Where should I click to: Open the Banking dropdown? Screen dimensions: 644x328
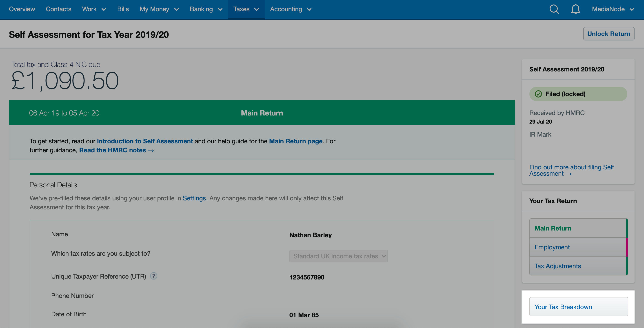tap(206, 9)
